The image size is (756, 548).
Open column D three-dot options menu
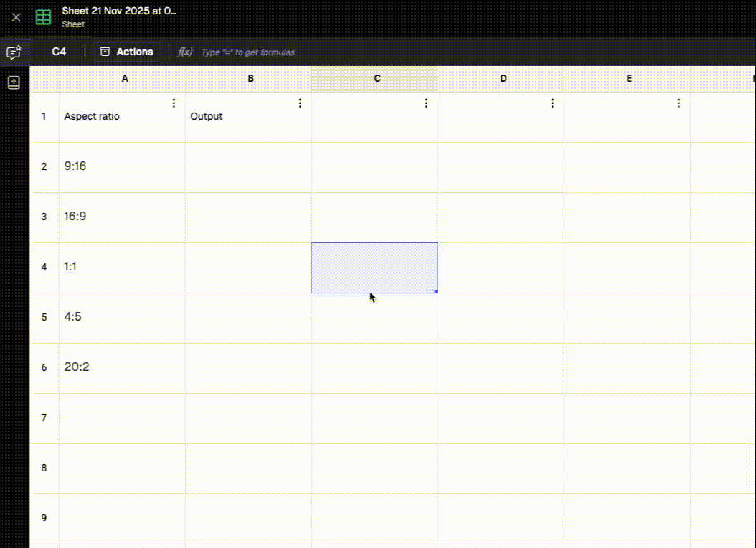coord(552,103)
